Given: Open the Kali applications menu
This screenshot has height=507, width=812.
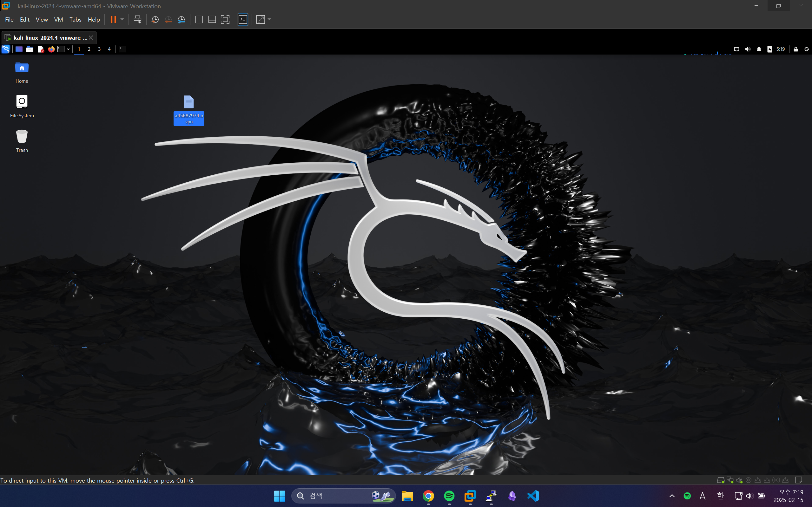Looking at the screenshot, I should click(6, 49).
